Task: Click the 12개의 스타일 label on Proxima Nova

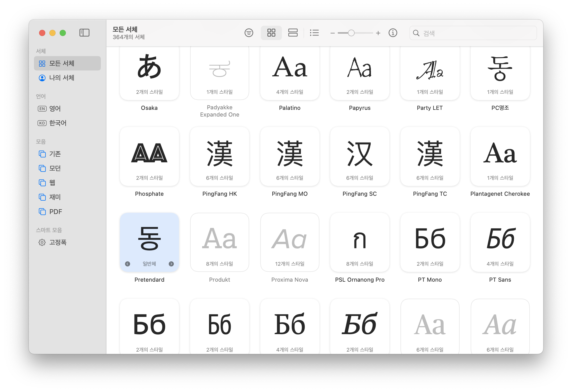Action: pyautogui.click(x=290, y=264)
